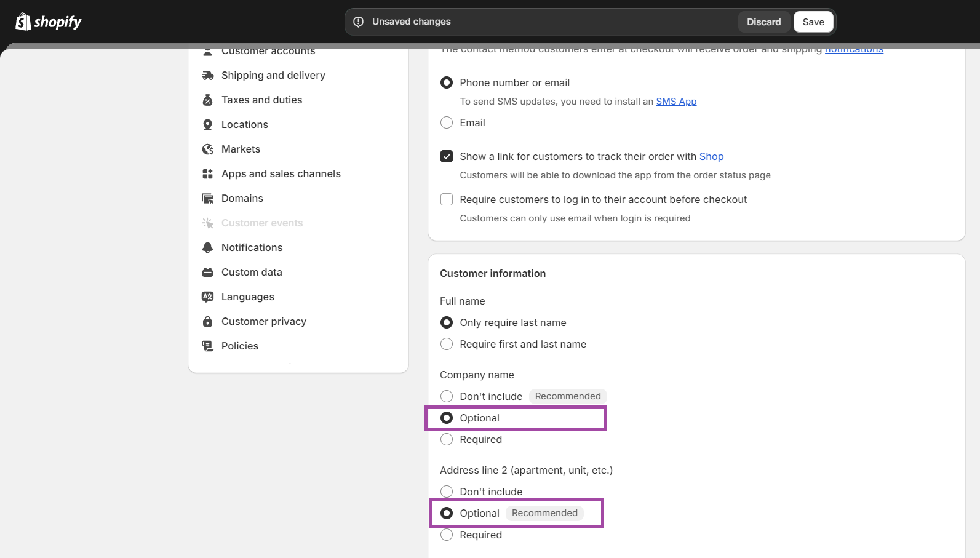
Task: Open Notifications settings
Action: (252, 248)
